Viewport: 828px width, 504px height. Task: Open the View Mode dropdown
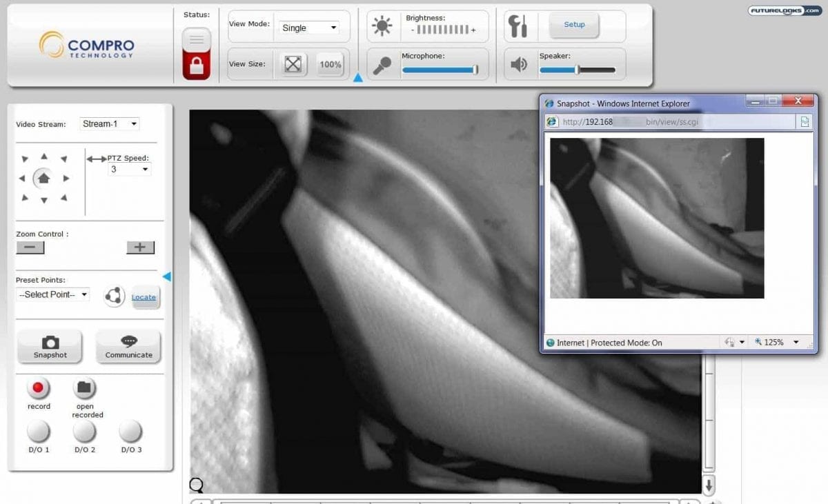pos(309,28)
